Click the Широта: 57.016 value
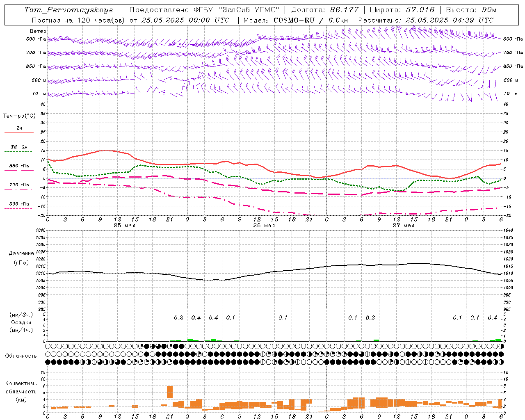The width and height of the screenshot is (525, 420). [402, 10]
